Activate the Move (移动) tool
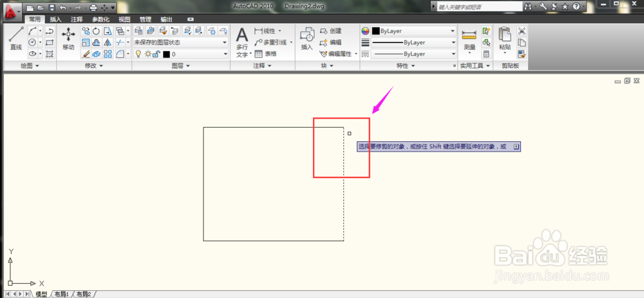 pyautogui.click(x=68, y=38)
